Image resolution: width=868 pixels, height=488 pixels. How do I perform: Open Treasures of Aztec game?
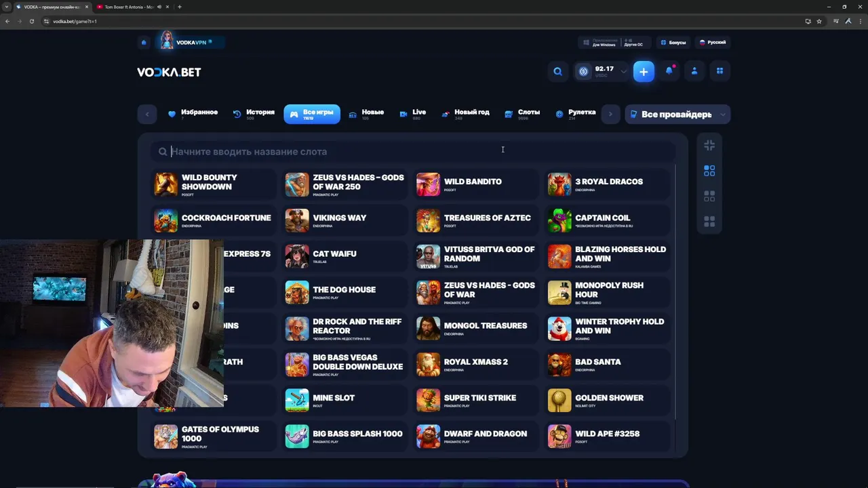[475, 220]
